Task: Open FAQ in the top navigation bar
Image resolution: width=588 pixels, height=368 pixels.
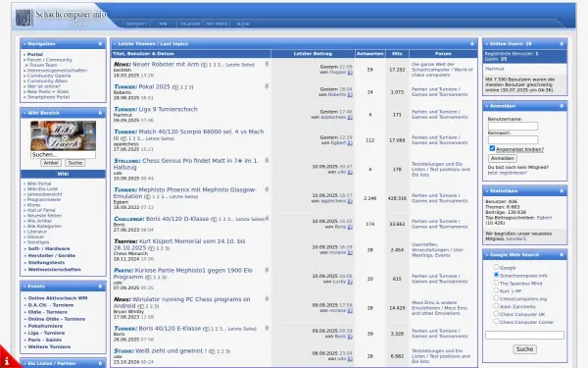Action: click(x=163, y=24)
